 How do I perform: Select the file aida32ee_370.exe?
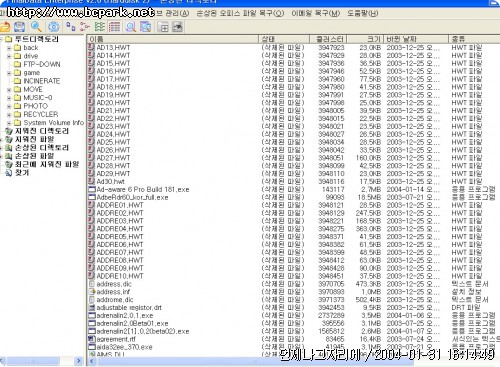[124, 347]
